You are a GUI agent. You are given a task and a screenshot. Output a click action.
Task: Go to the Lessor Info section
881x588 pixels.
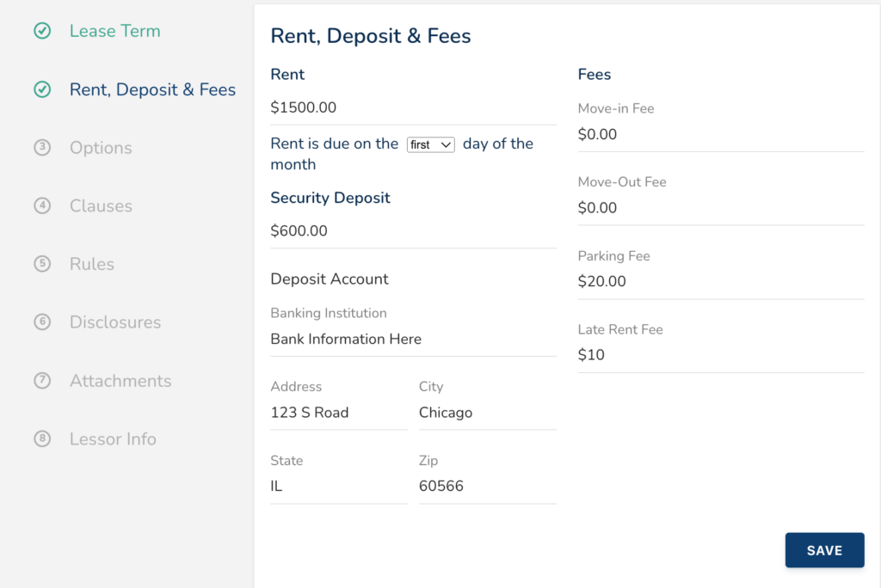coord(113,438)
